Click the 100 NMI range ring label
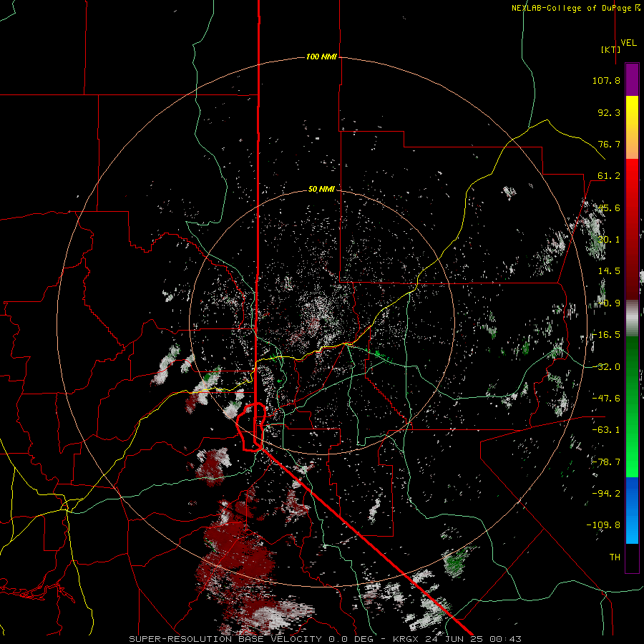Screen dimensions: 644x644 pyautogui.click(x=321, y=57)
